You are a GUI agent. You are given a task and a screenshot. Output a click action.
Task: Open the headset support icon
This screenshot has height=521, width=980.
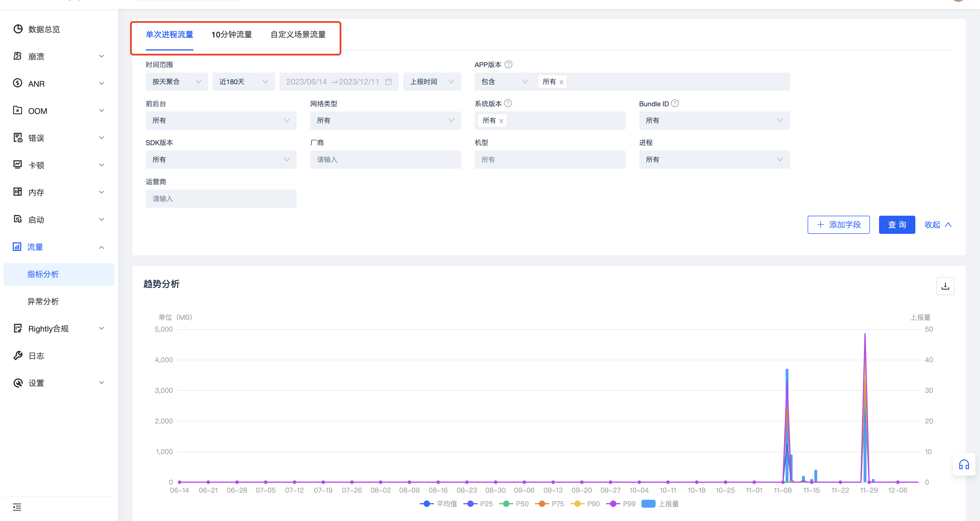(x=964, y=464)
